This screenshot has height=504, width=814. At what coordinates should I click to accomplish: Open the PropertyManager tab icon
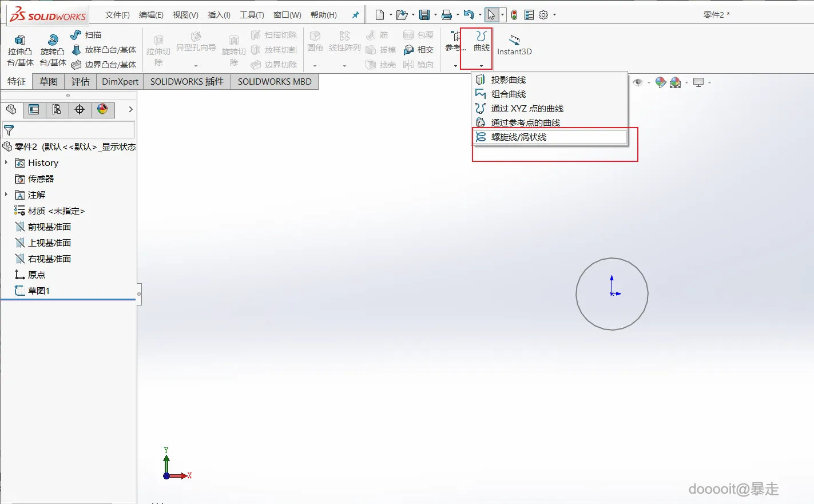tap(34, 109)
